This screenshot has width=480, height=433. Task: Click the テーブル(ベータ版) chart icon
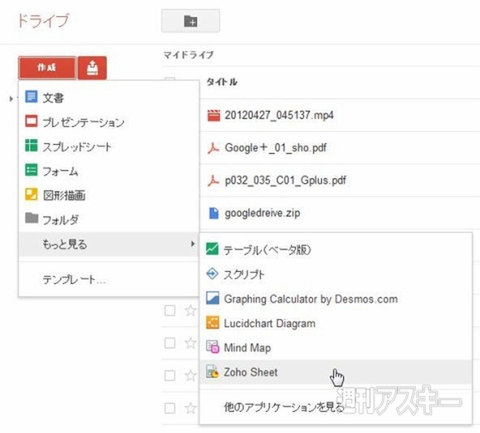[x=212, y=249]
